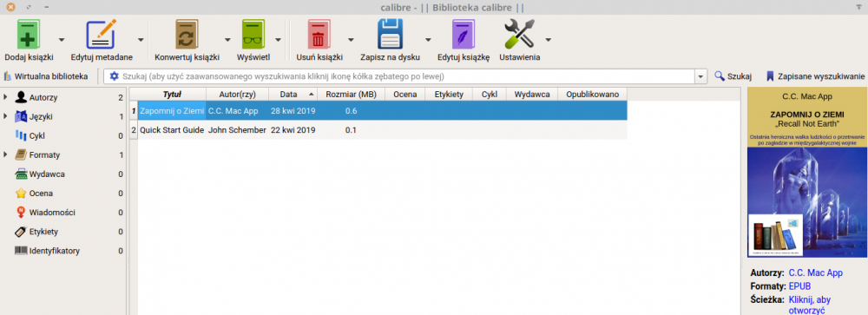Click the Wyświetl green glasses book icon
Viewport: 868px width, 315px height.
click(x=254, y=35)
